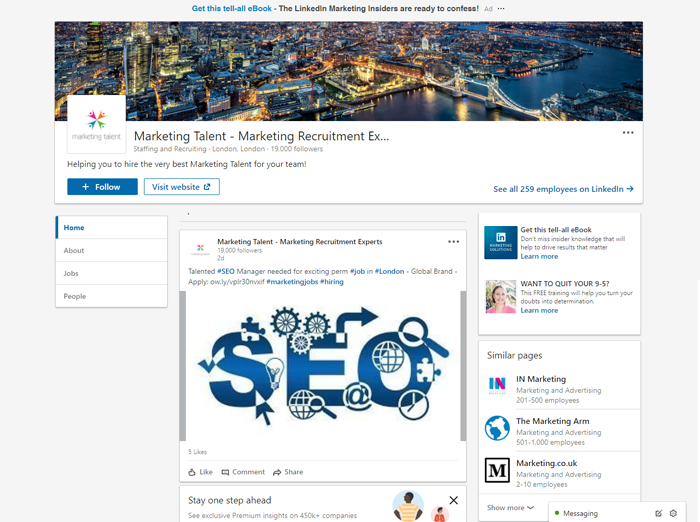Viewport: 700px width, 522px height.
Task: Click the company title Marketing Talent heading
Action: pos(262,136)
